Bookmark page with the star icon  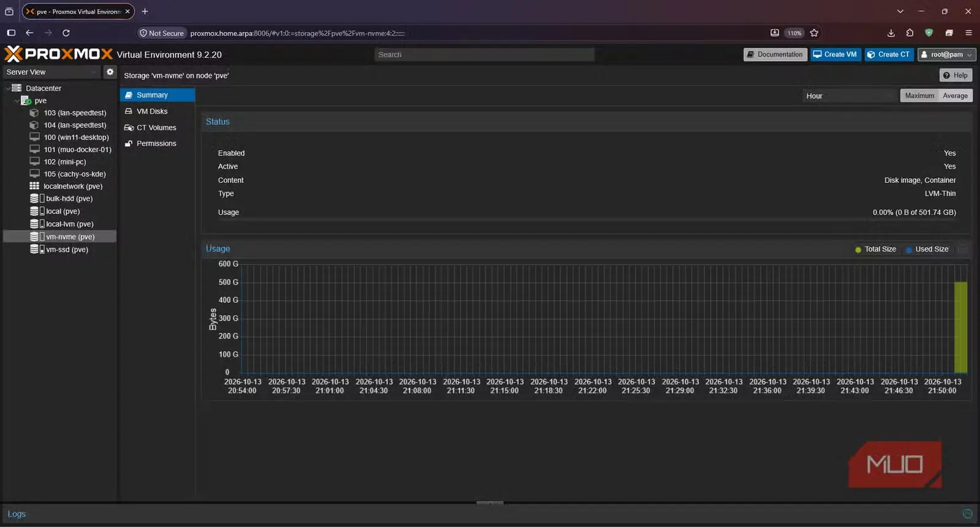pyautogui.click(x=814, y=33)
